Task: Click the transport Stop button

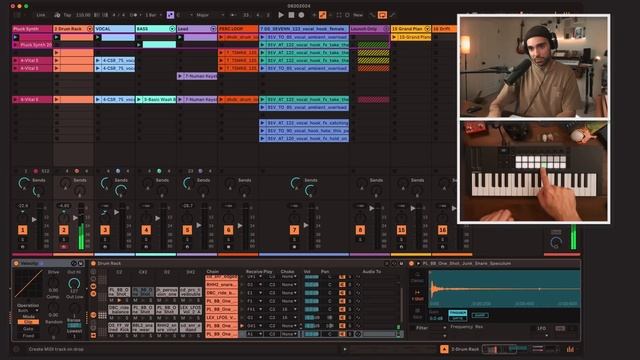Action: point(291,15)
